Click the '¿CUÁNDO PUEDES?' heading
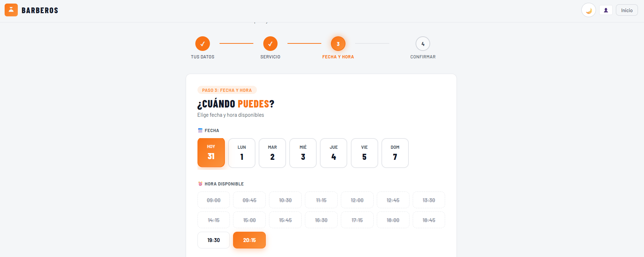This screenshot has height=257, width=644. 236,104
